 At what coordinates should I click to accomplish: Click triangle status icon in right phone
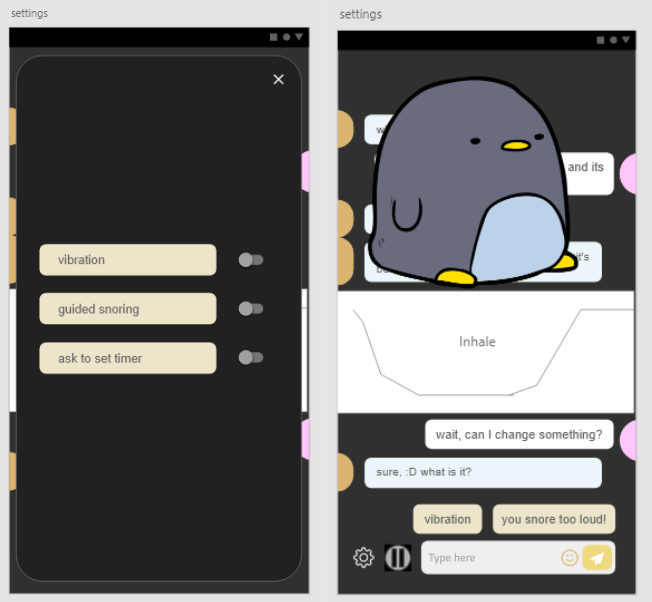[626, 40]
